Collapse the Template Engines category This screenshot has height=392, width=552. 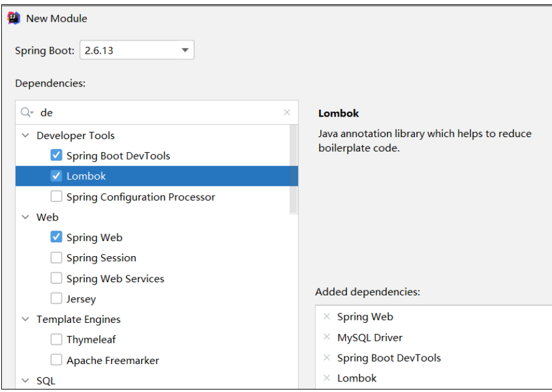pyautogui.click(x=26, y=319)
